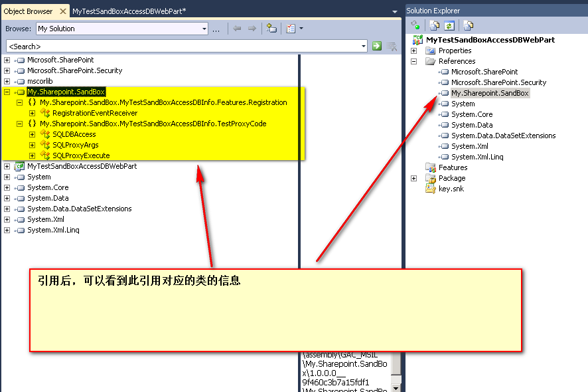Open Object Browser Settings icon
Viewport: 588px width, 392px height.
pos(291,29)
